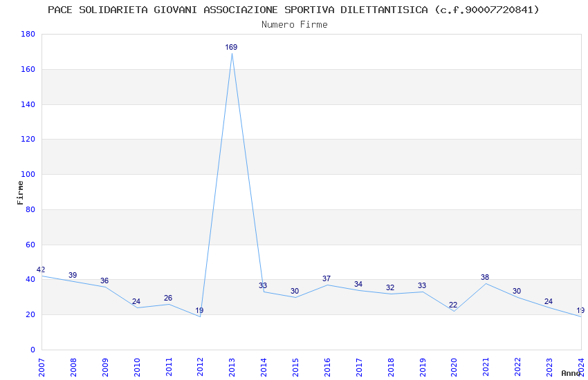Click the 2016 data label 37
The image size is (588, 380).
point(327,278)
